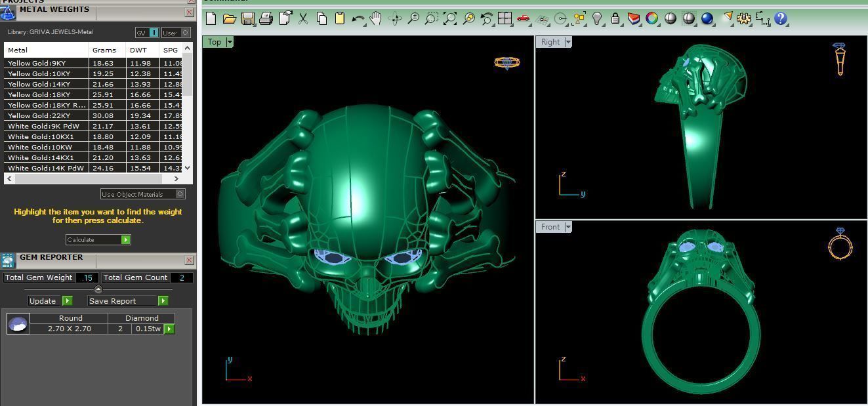Click the padlock lock objects icon
This screenshot has height=406, width=868.
(615, 19)
